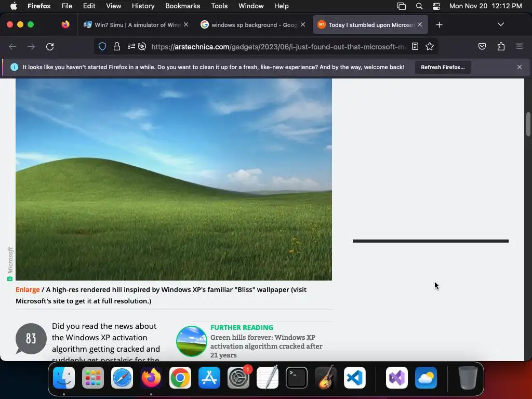The width and height of the screenshot is (532, 399).
Task: Click the Firefox icon in the Dock
Action: (x=151, y=377)
